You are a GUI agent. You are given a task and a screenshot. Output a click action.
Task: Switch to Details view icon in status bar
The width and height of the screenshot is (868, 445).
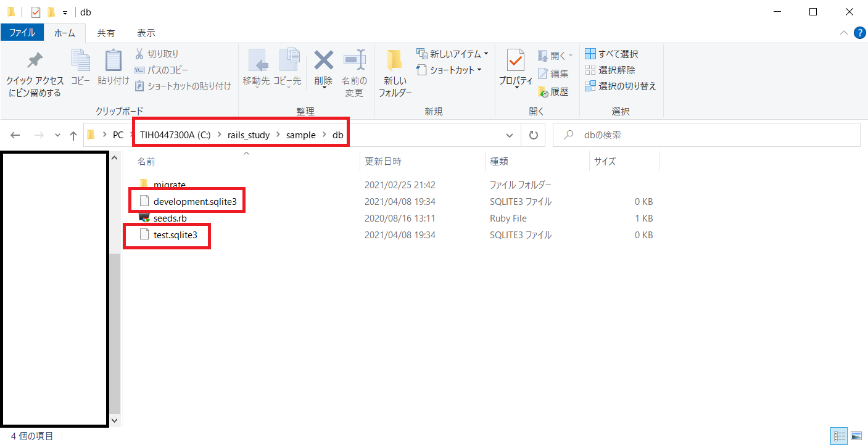(x=840, y=436)
